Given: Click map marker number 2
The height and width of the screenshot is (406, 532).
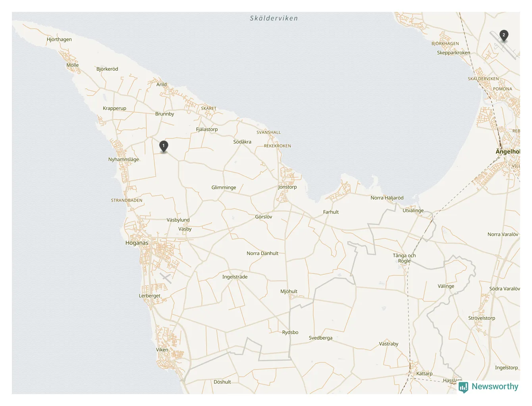Looking at the screenshot, I should point(504,36).
